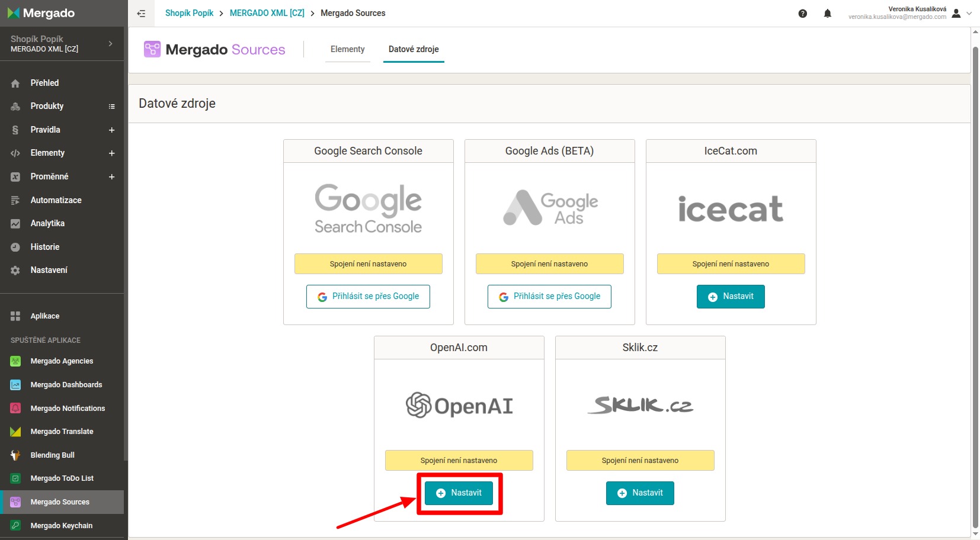
Task: Click the IceCat 'Spojení není nastaveno' status
Action: (x=731, y=264)
